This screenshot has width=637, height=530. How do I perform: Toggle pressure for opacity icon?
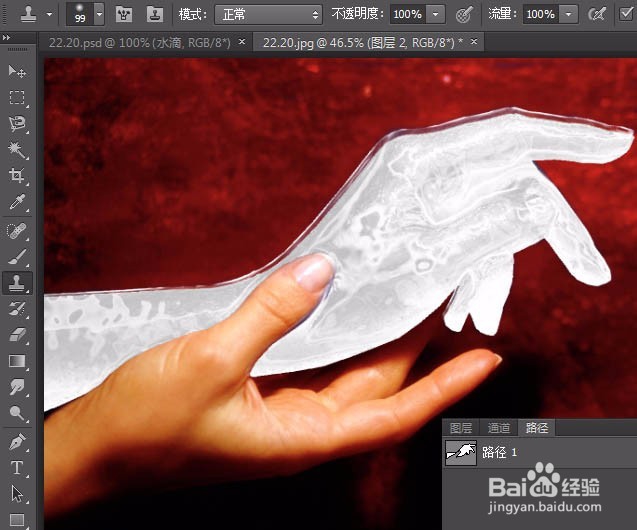coord(464,15)
